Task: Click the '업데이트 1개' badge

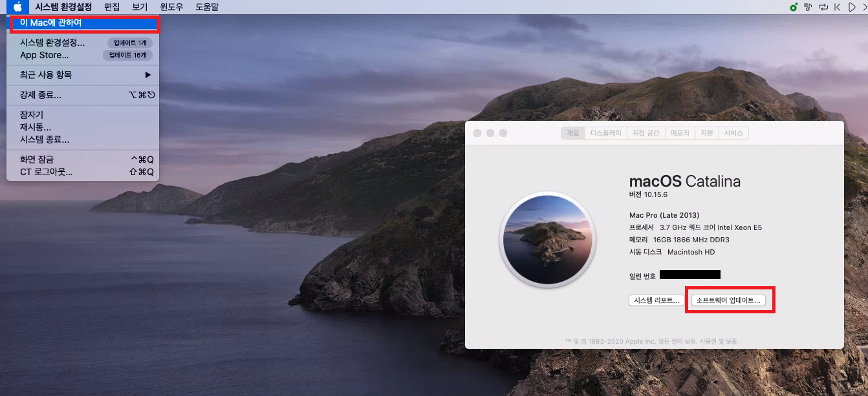Action: [x=130, y=43]
